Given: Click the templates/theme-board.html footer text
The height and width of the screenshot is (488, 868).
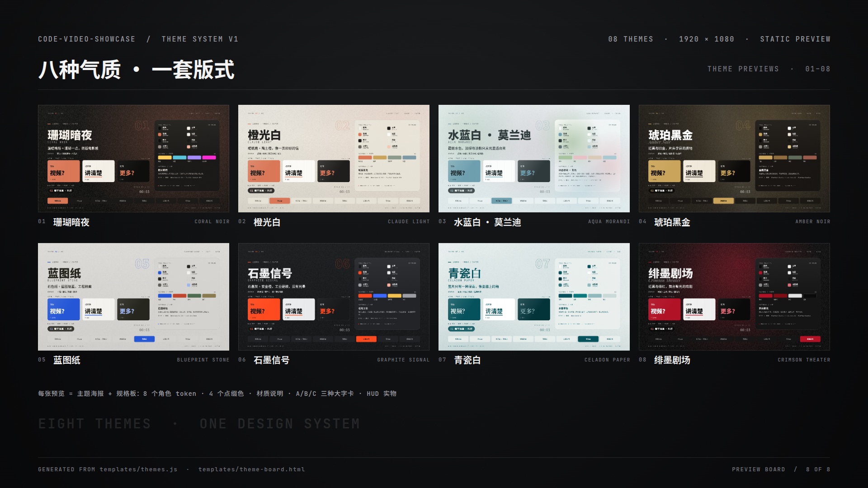Looking at the screenshot, I should [x=252, y=469].
